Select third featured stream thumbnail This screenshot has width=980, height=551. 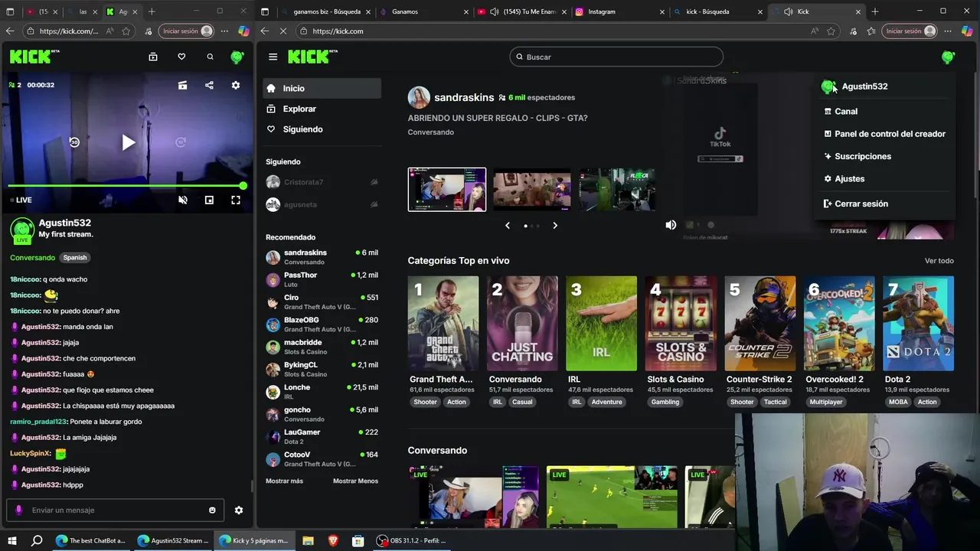coord(617,189)
